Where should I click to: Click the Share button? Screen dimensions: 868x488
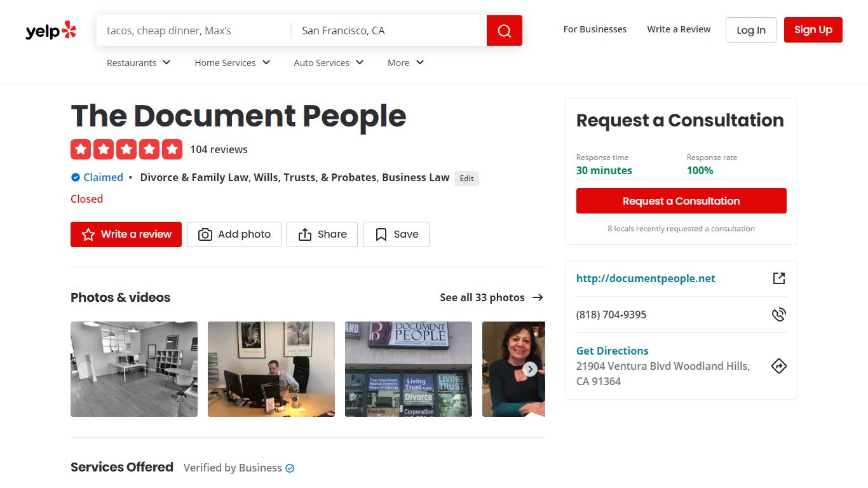[x=322, y=234]
